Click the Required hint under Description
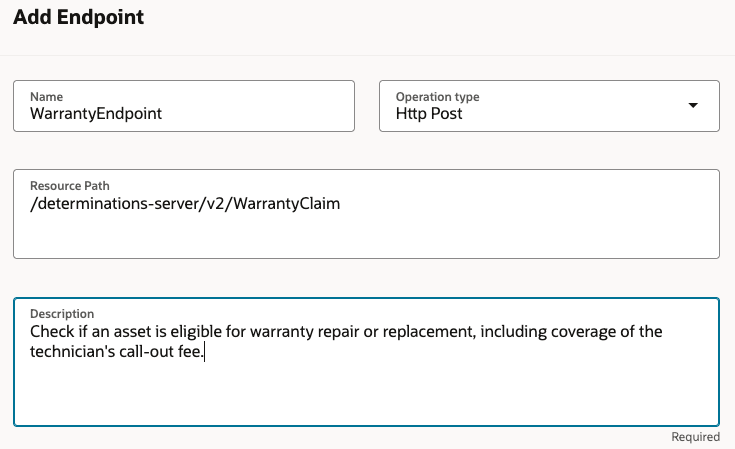Screen dimensions: 735x449 click(x=695, y=437)
